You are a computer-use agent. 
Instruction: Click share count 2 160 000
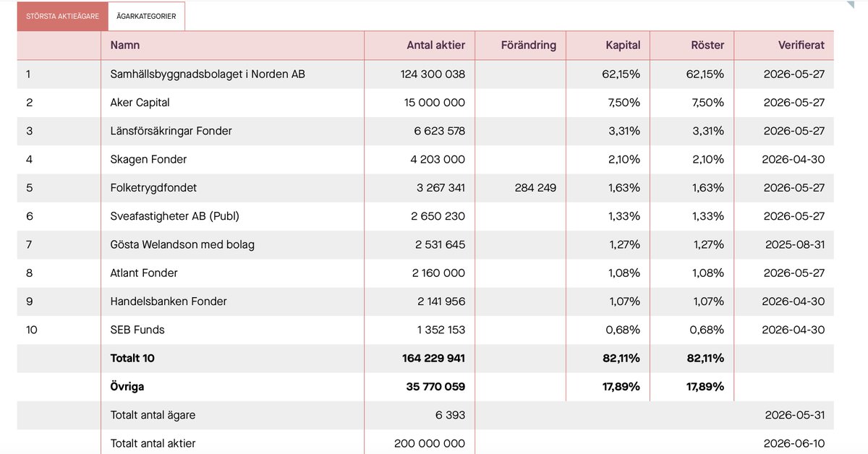438,273
